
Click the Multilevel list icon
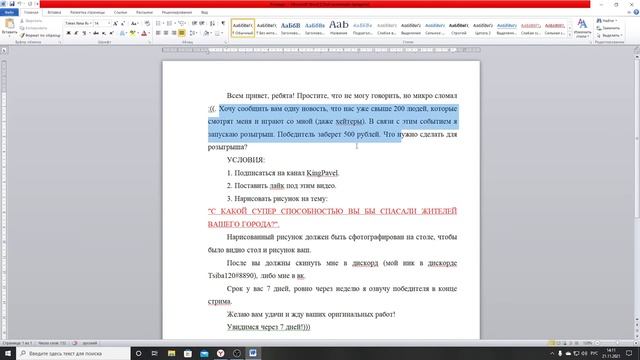(x=181, y=24)
